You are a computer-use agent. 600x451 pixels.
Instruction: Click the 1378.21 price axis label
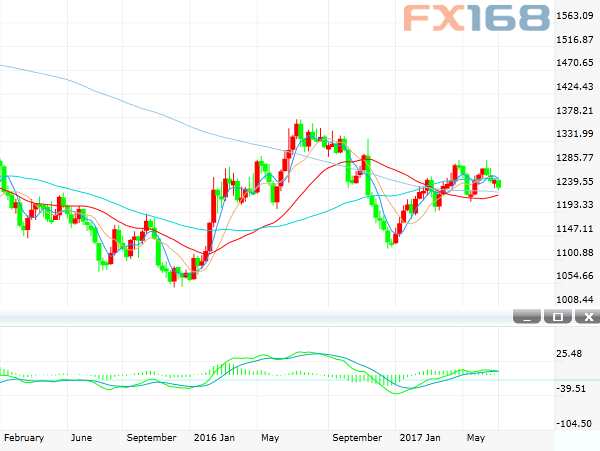coord(575,111)
